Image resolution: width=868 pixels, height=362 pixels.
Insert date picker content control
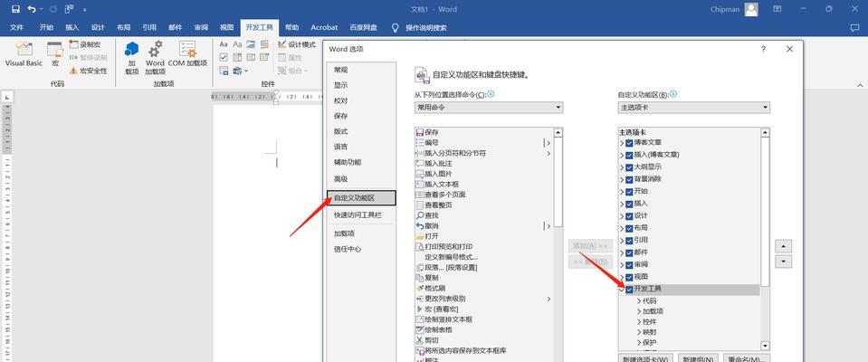click(x=264, y=57)
